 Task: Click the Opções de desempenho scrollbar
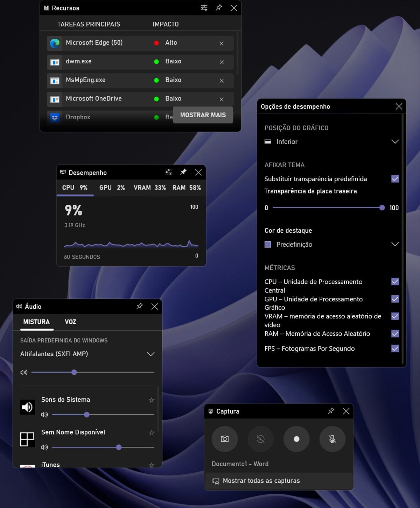coord(403,239)
